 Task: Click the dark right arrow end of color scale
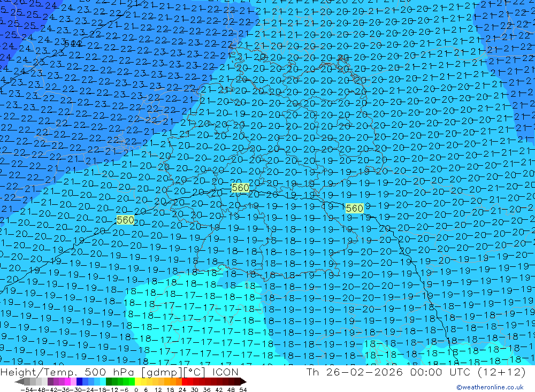(x=243, y=381)
